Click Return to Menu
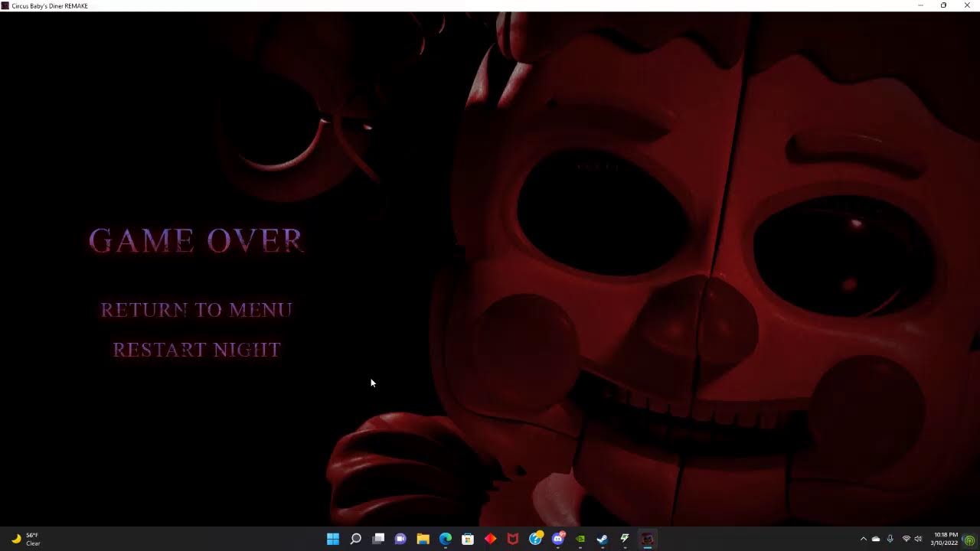 click(x=197, y=310)
